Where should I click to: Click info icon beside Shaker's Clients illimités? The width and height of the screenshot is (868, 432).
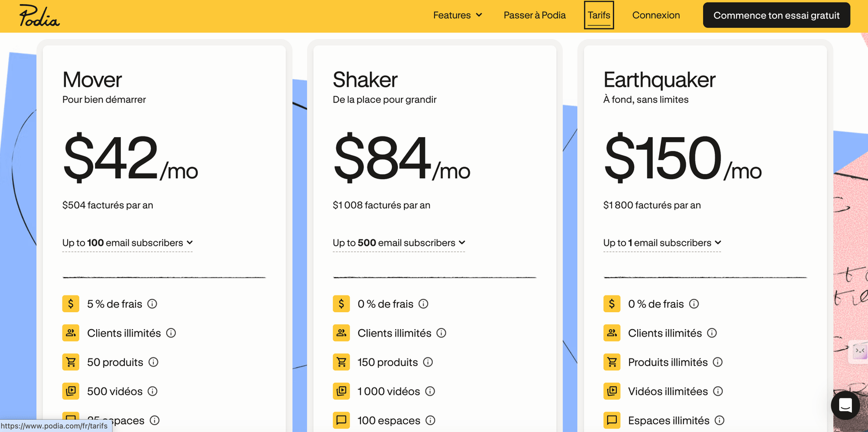[441, 333]
